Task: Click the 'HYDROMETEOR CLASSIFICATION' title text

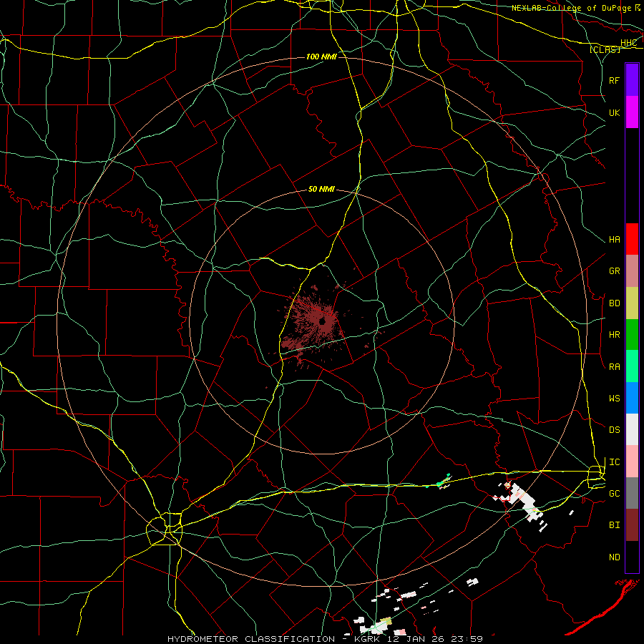Action: click(251, 639)
